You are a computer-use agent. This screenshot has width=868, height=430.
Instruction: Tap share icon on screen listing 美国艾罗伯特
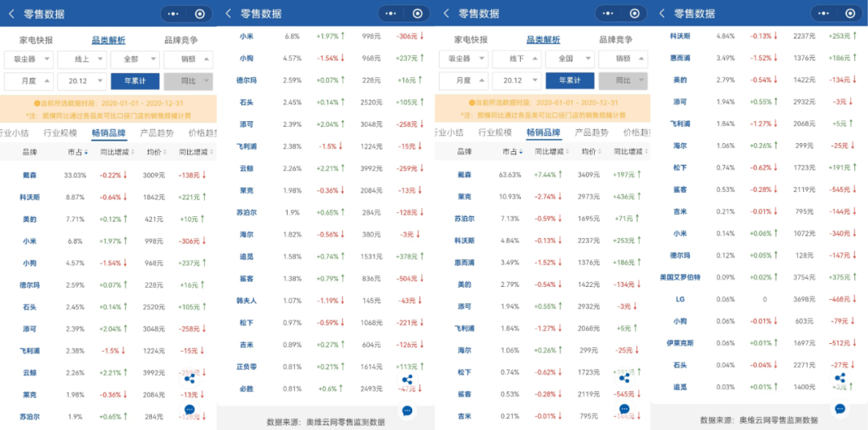tap(841, 379)
